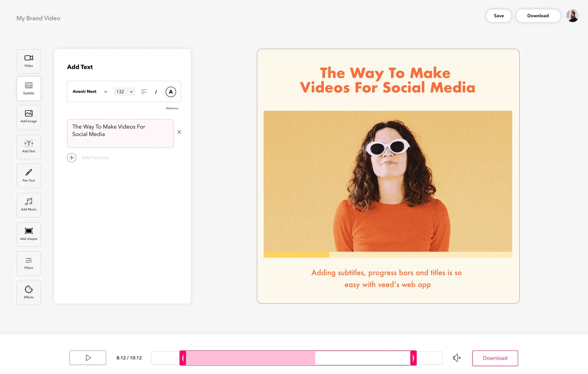Toggle italic text formatting

[x=156, y=92]
